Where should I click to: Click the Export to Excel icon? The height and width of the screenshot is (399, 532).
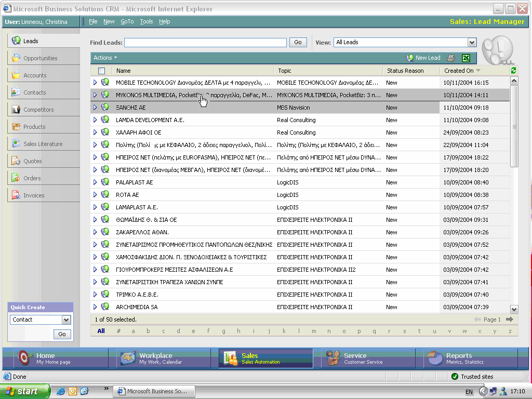466,58
